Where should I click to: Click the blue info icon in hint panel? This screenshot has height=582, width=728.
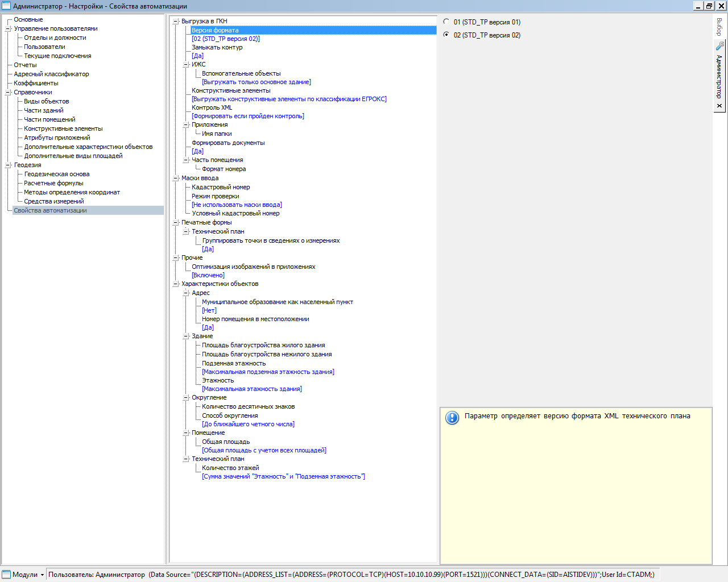coord(452,418)
